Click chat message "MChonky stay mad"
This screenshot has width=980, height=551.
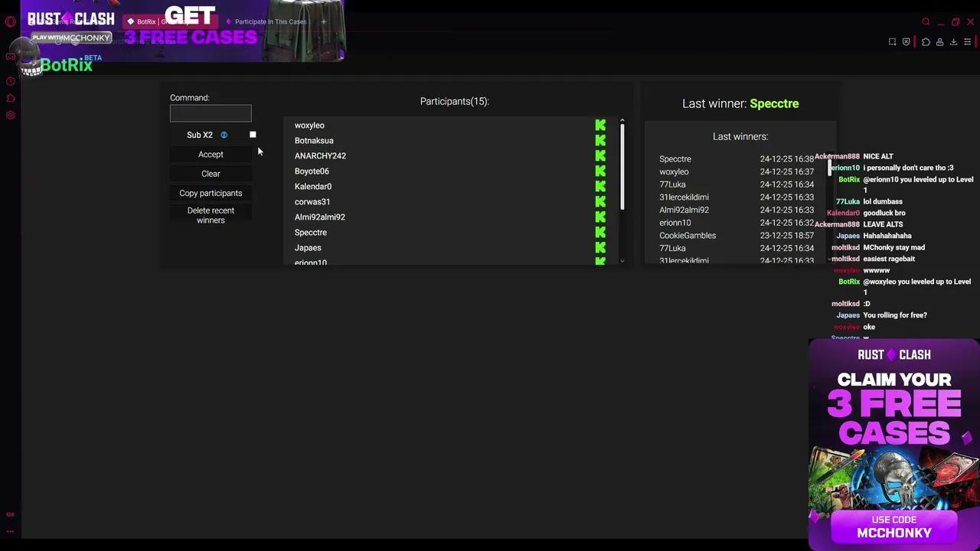tap(895, 247)
